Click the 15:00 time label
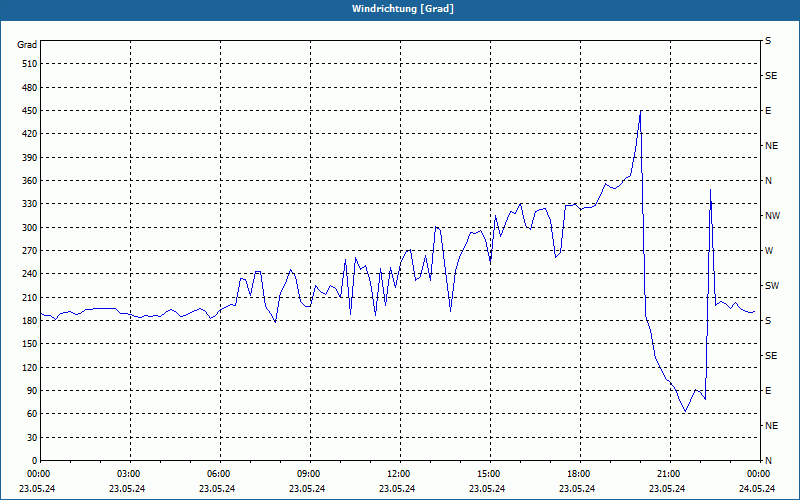Screen dimensions: 800x500 (x=489, y=474)
